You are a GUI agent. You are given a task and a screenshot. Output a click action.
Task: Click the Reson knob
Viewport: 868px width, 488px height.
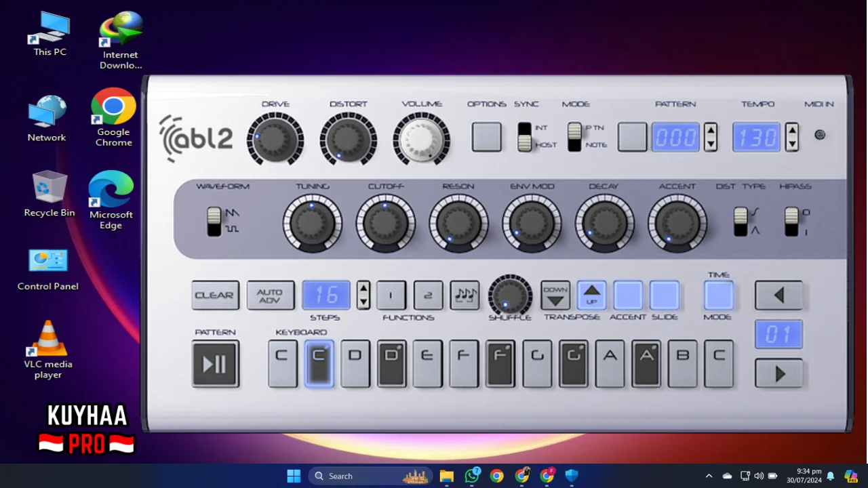tap(459, 223)
